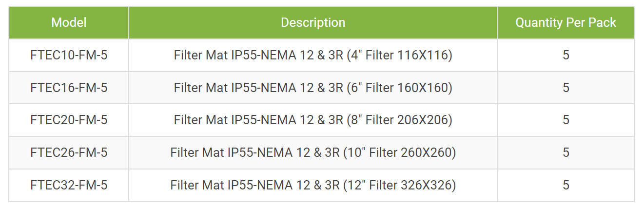Screen dimensions: 644x207
Task: Click the 10" Filter 260X260 description
Action: (x=313, y=152)
